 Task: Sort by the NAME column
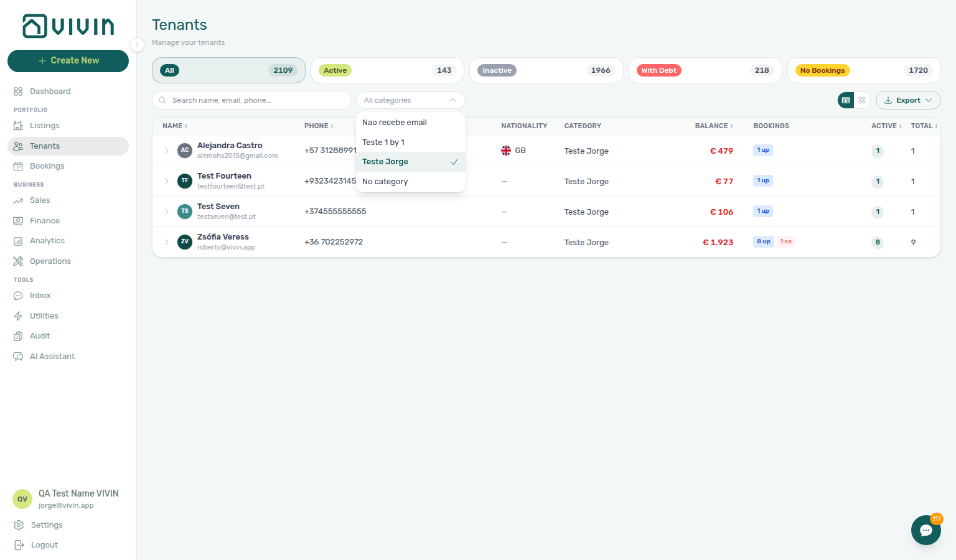coord(175,126)
